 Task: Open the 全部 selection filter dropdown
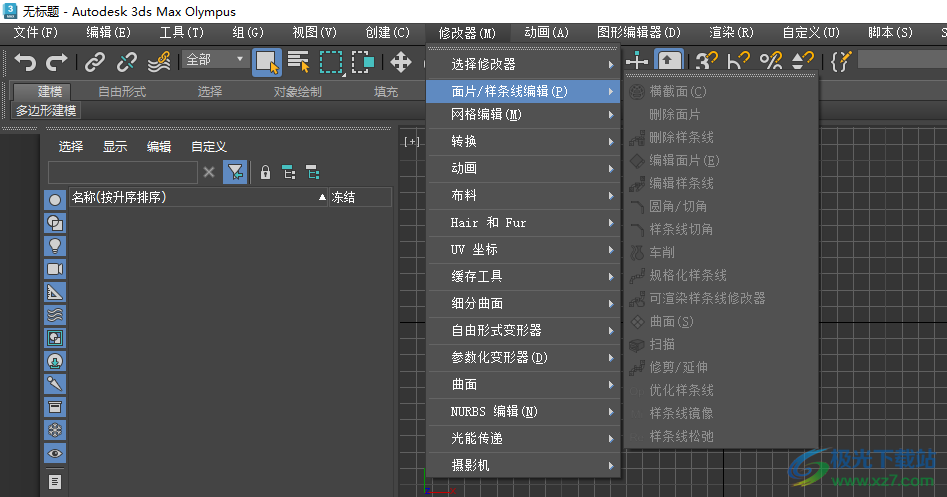tap(215, 59)
